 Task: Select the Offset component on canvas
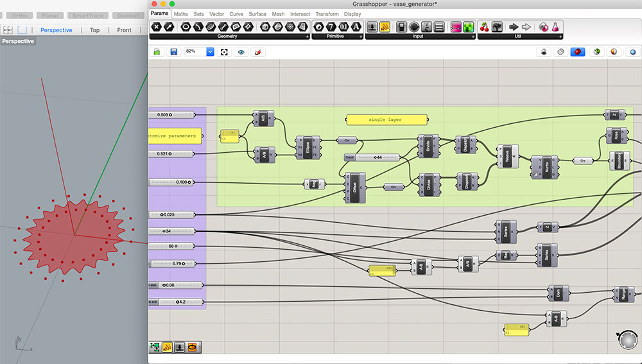point(355,187)
